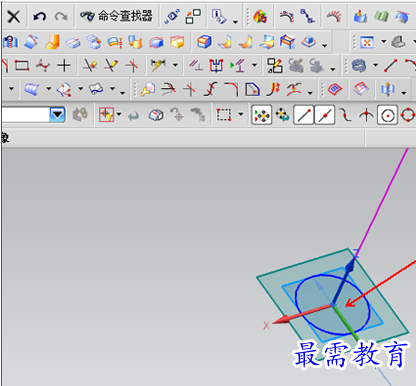The image size is (416, 386).
Task: Toggle the quadrant point snap option
Action: (x=408, y=115)
